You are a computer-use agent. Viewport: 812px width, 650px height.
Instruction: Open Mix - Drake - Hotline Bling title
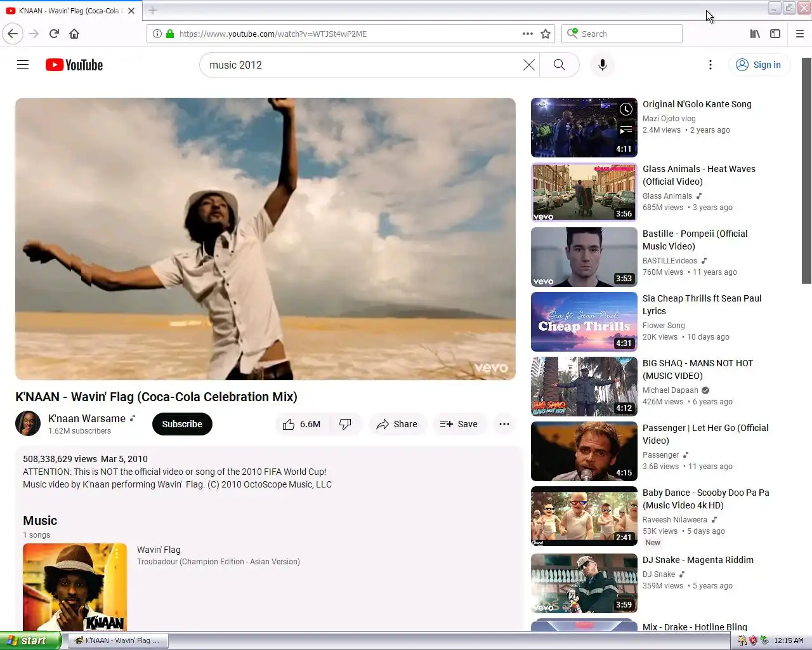pos(695,627)
